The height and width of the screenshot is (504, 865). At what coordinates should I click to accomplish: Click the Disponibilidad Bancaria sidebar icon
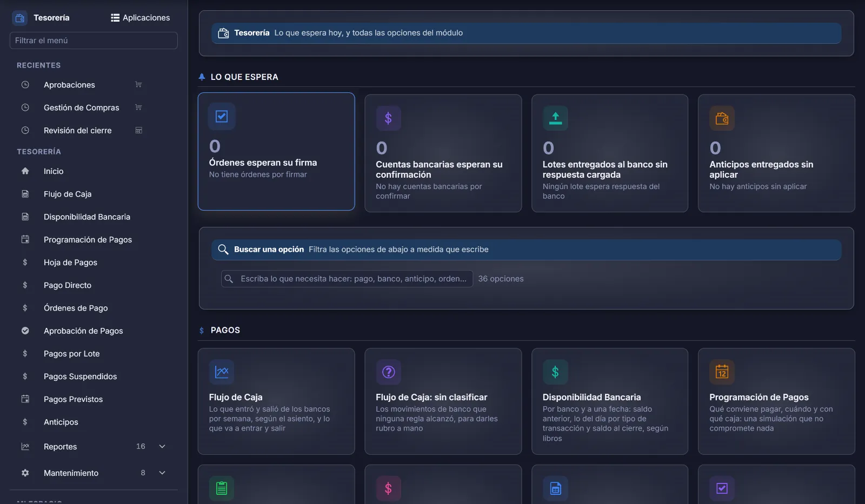(25, 217)
